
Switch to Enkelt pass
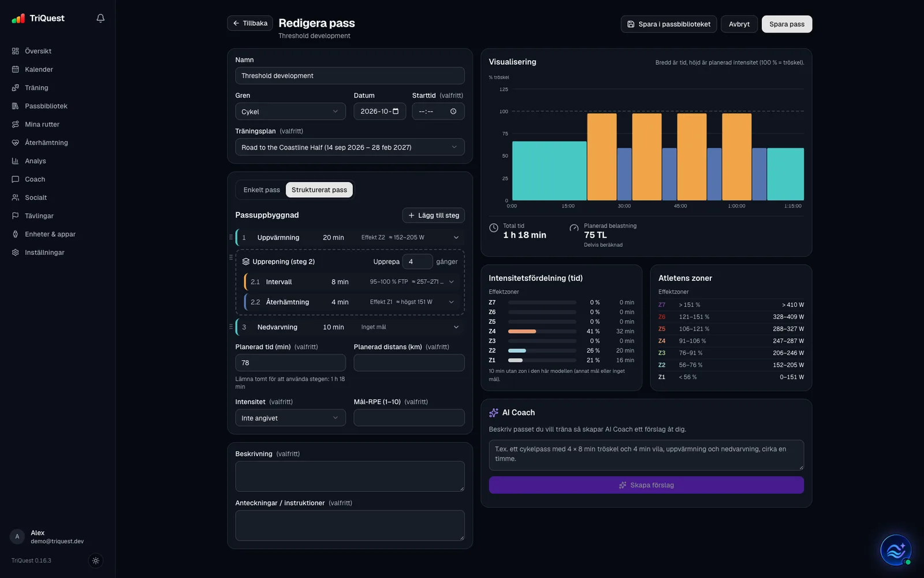[262, 190]
